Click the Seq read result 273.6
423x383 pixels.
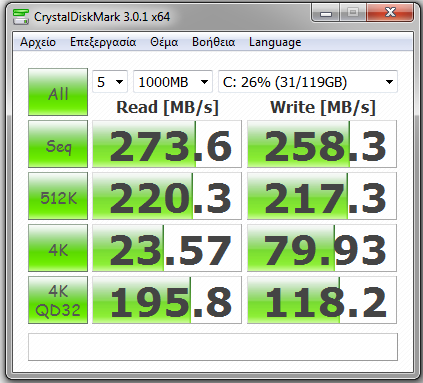[x=167, y=144]
